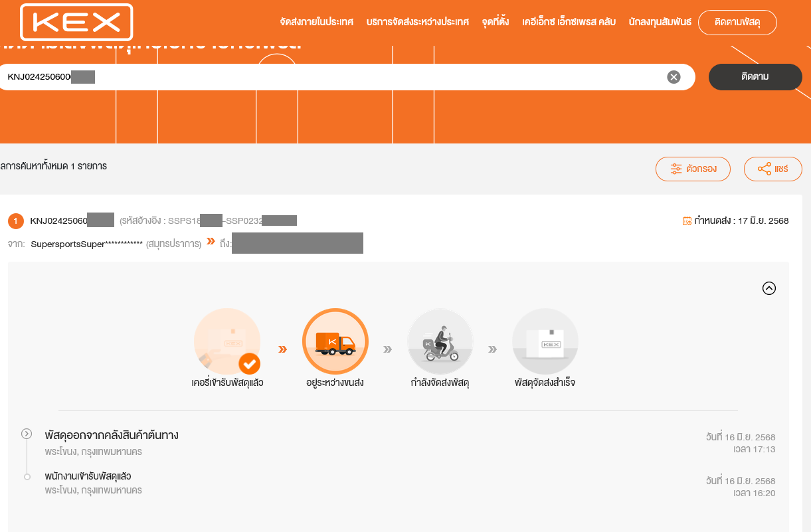Open the ตัวกรอง filter button
The height and width of the screenshot is (532, 811).
693,169
